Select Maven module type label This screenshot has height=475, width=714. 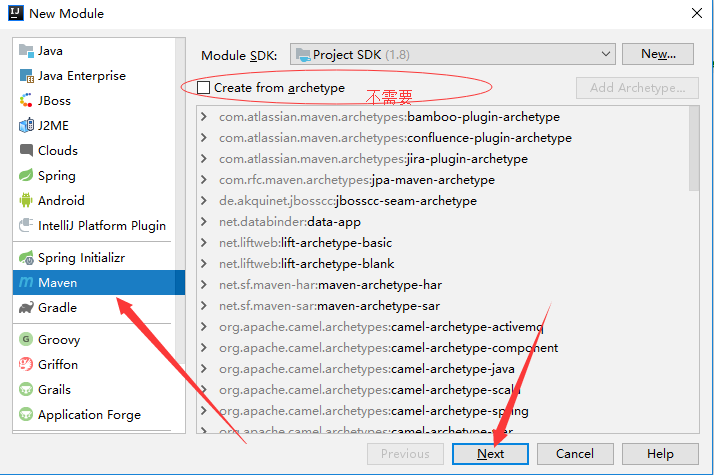(x=57, y=283)
